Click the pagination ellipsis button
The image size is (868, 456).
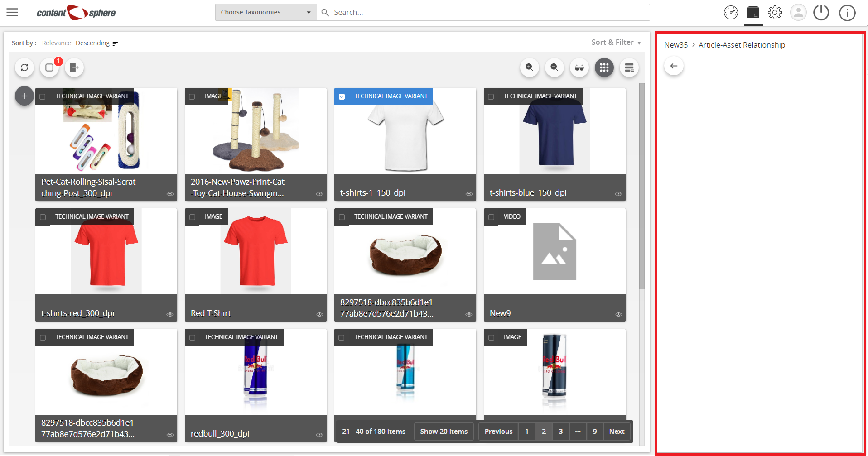point(578,432)
